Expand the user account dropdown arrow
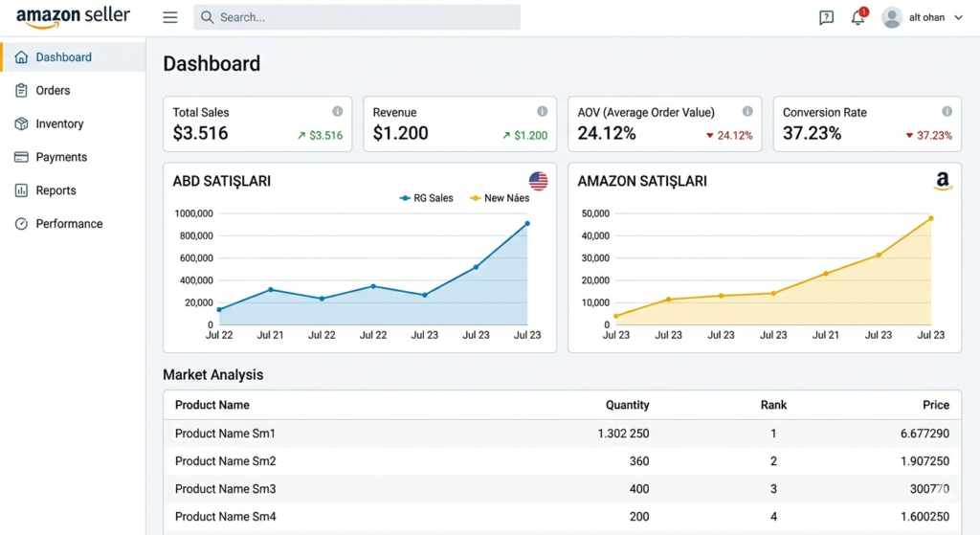 959,17
